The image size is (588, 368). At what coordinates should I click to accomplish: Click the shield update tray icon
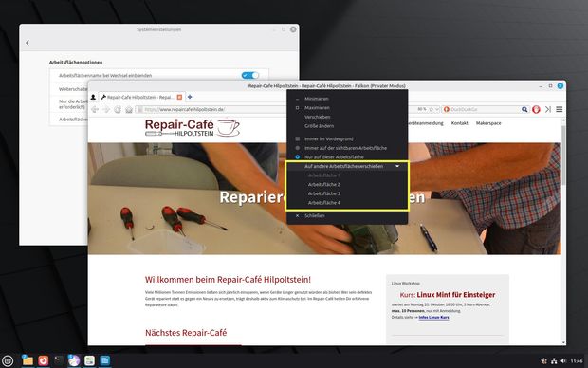pos(544,361)
